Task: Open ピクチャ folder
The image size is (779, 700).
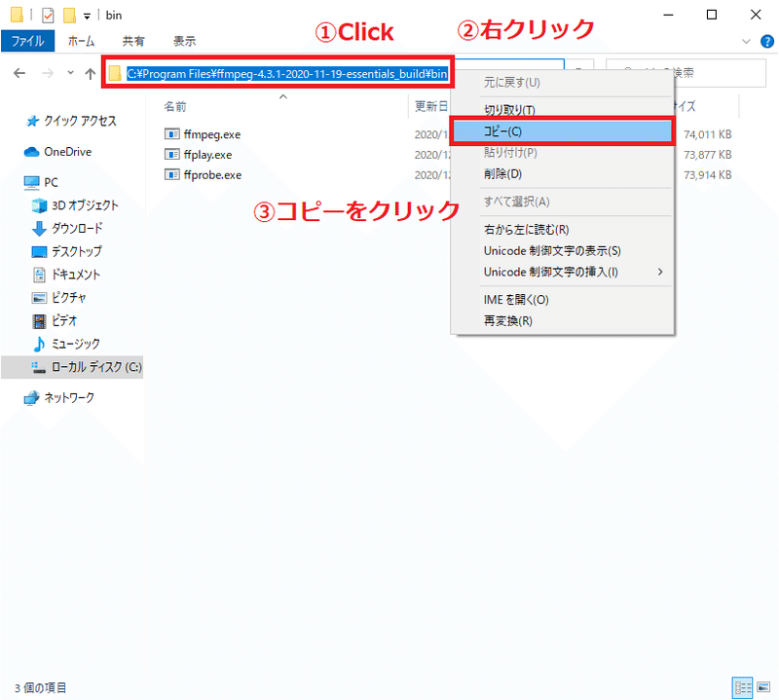Action: (x=68, y=297)
